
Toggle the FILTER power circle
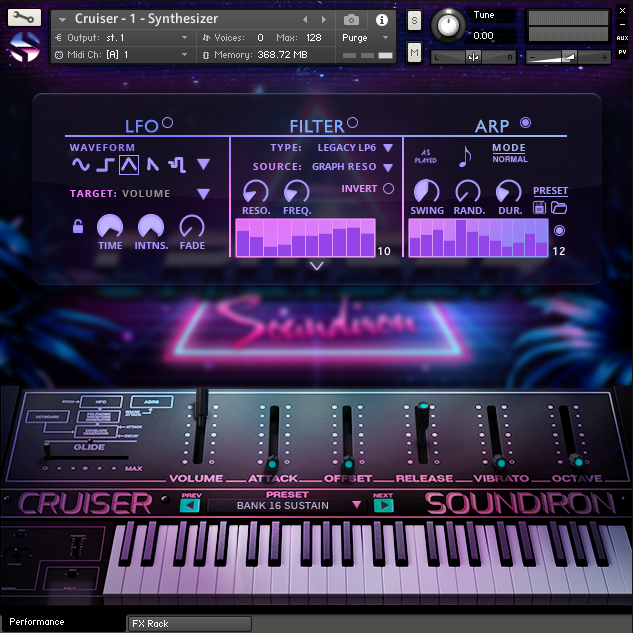pos(352,122)
